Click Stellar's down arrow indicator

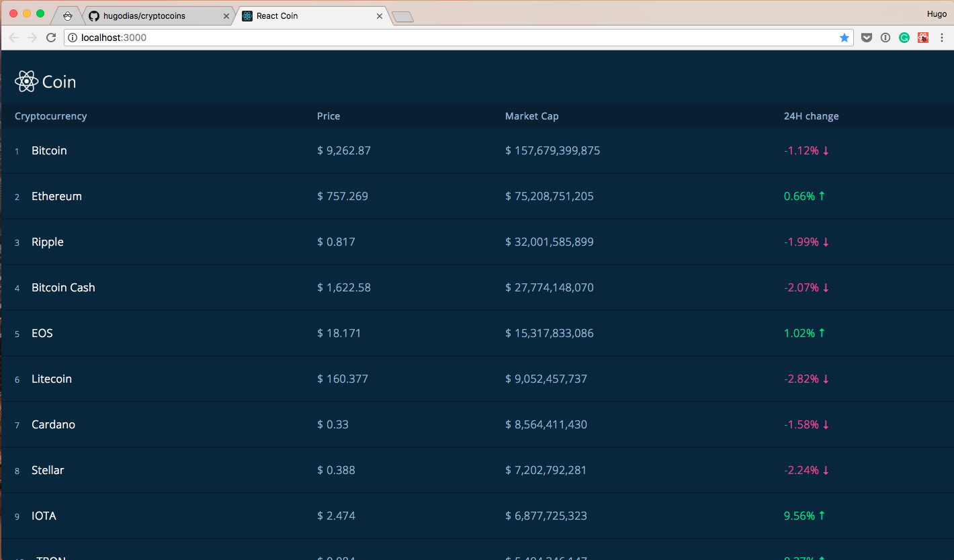point(826,470)
